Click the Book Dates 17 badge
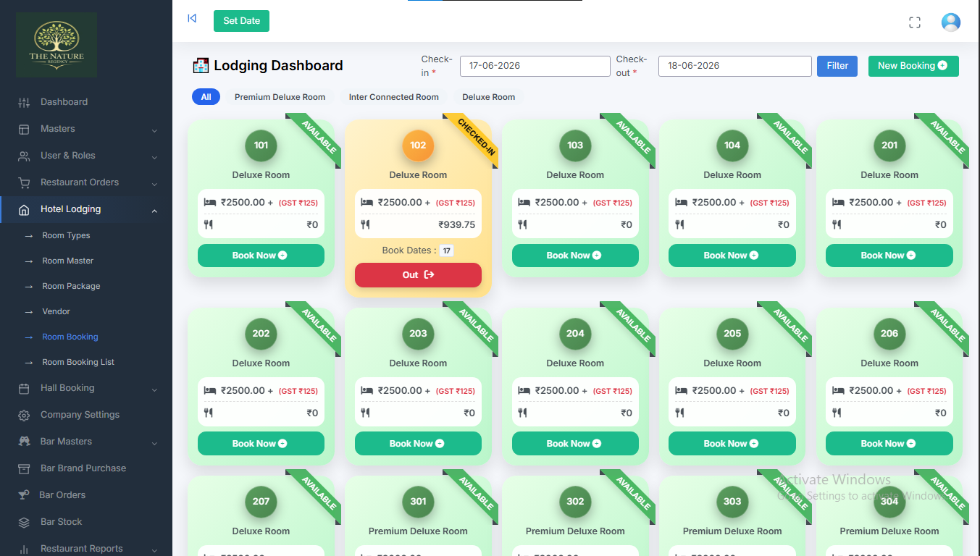The image size is (980, 556). point(447,251)
